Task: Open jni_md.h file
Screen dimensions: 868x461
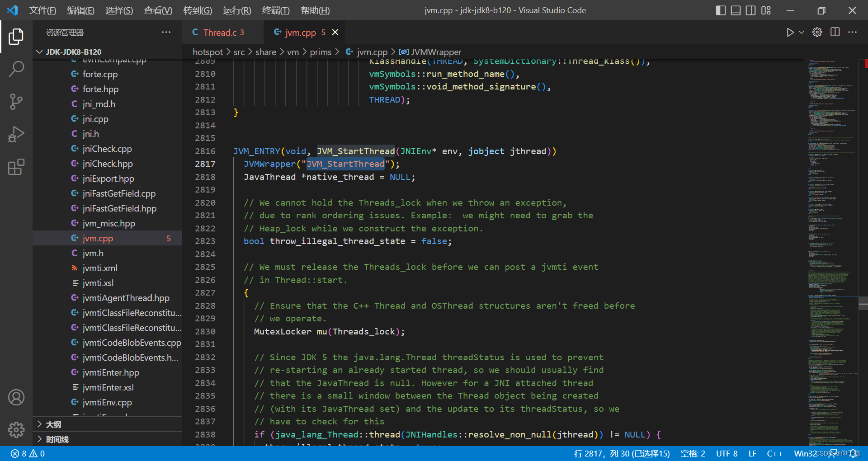Action: (x=107, y=104)
